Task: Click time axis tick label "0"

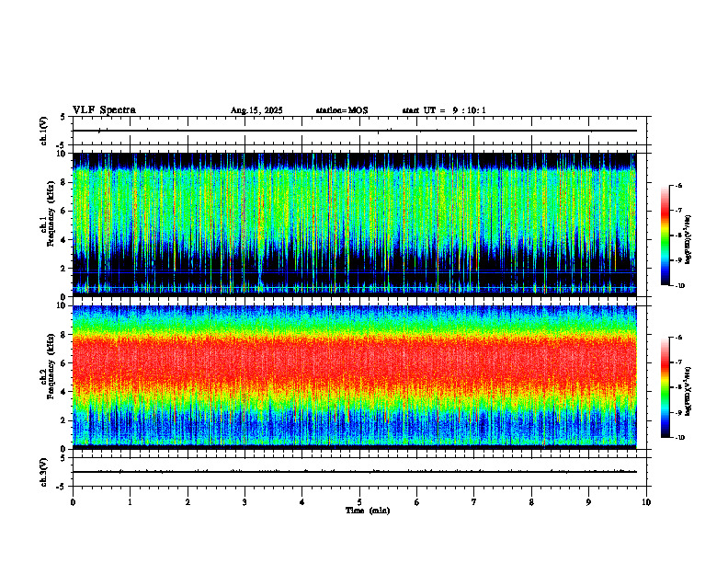Action: coord(73,502)
